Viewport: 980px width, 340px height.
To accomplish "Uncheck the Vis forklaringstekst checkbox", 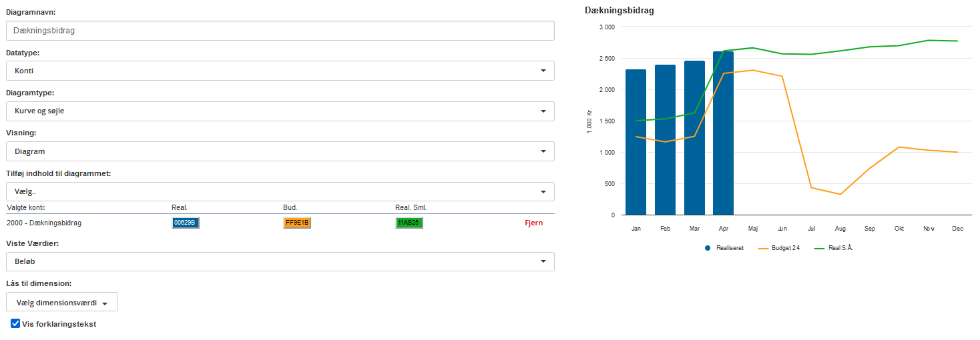I will pyautogui.click(x=15, y=324).
